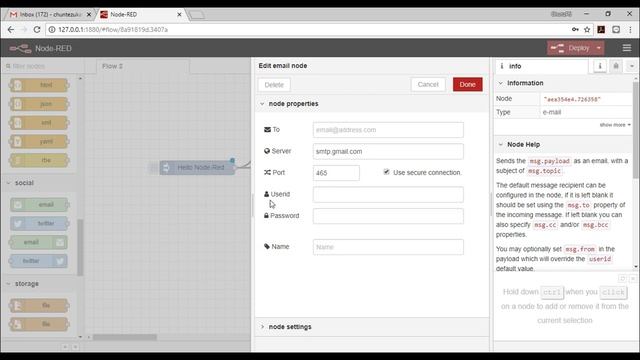
Task: Open the info tab icon button
Action: (600, 66)
